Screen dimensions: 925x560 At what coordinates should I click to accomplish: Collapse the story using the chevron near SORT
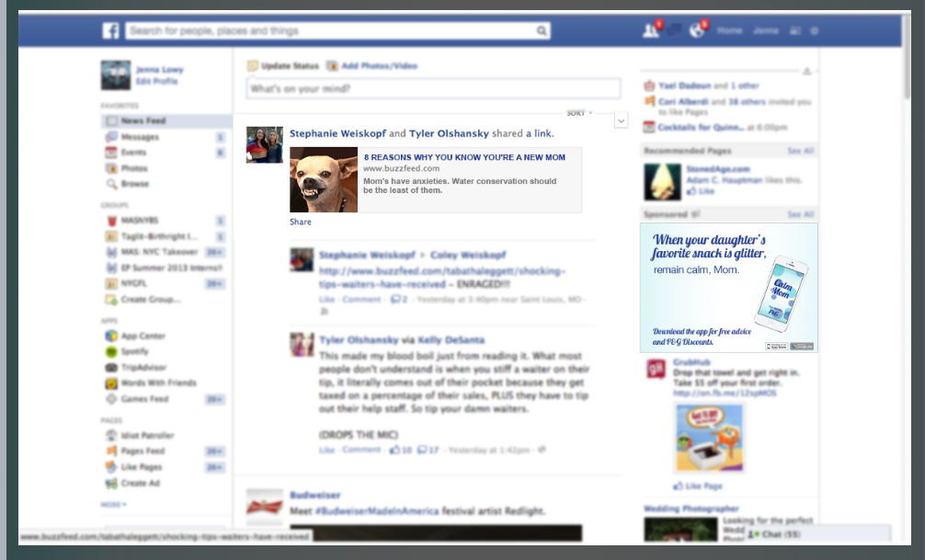tap(622, 120)
